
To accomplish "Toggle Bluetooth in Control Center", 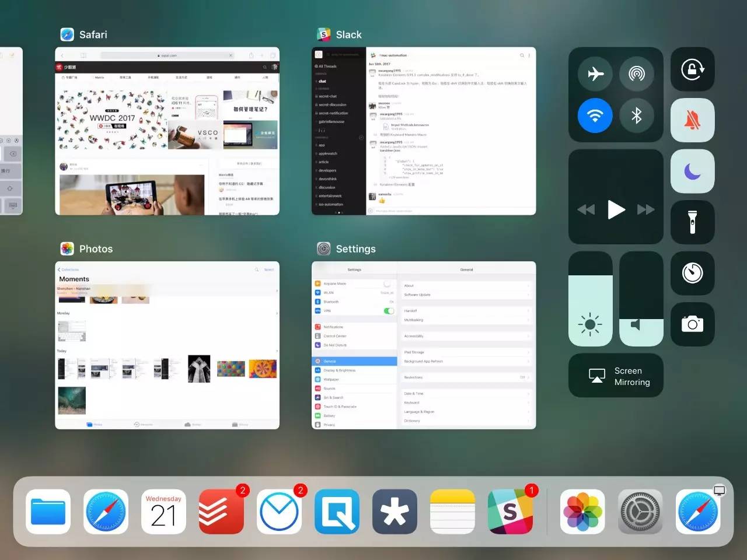I will pos(637,116).
